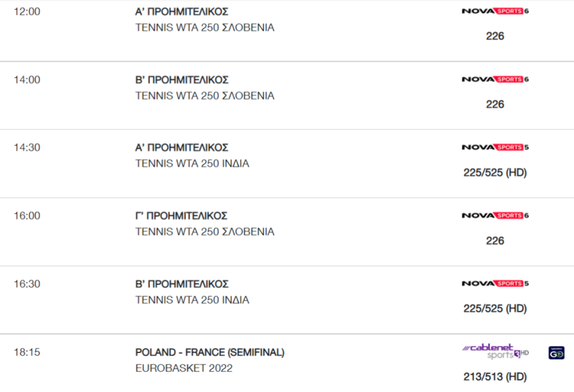Click the 225/525 (HD) channel number at 14:30
The width and height of the screenshot is (574, 392).
495,172
